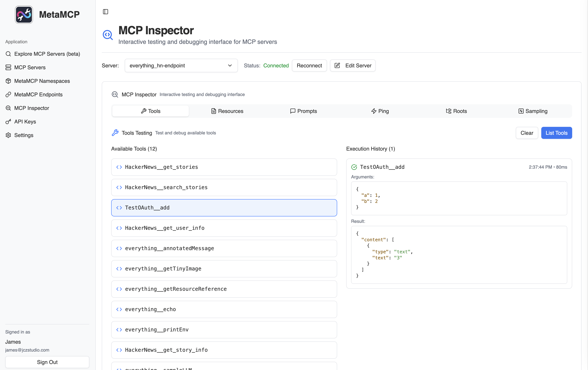Viewport: 588px width, 370px height.
Task: Click the Reconnect button
Action: (x=309, y=65)
